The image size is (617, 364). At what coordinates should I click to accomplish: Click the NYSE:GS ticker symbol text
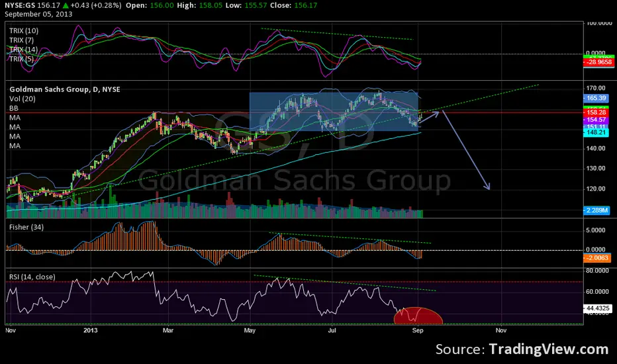[x=20, y=5]
